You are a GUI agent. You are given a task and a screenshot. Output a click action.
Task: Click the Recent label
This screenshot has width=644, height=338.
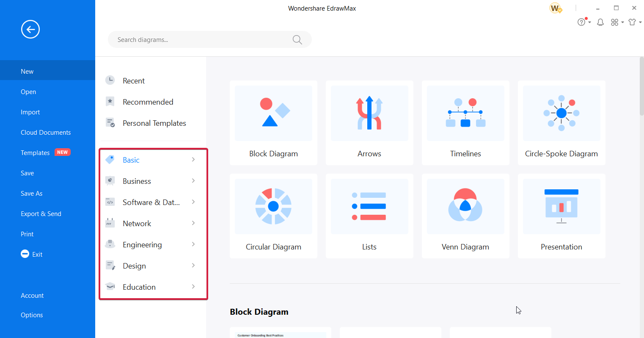pos(134,80)
